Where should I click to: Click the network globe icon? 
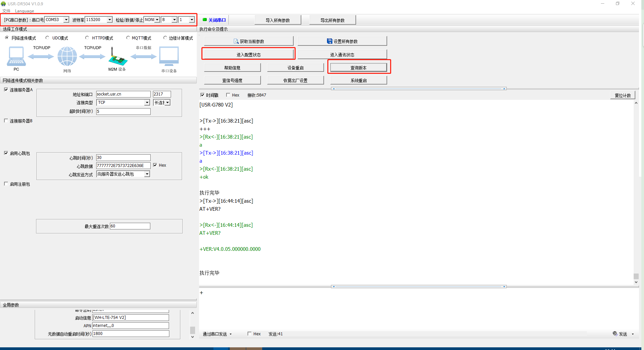[x=67, y=56]
